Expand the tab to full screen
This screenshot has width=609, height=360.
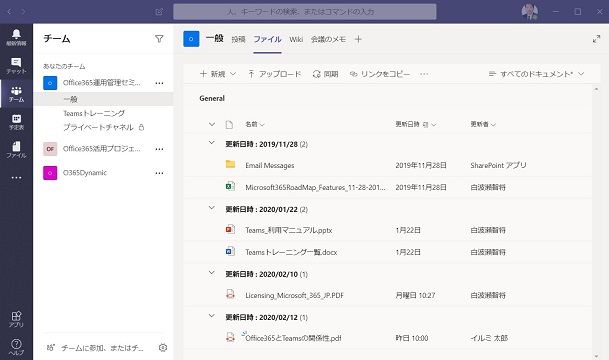tap(596, 39)
